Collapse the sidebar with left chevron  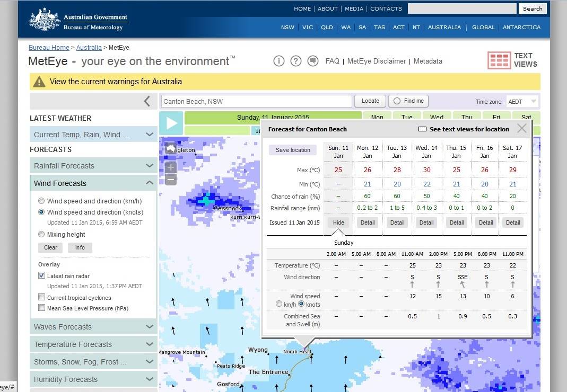[x=147, y=101]
